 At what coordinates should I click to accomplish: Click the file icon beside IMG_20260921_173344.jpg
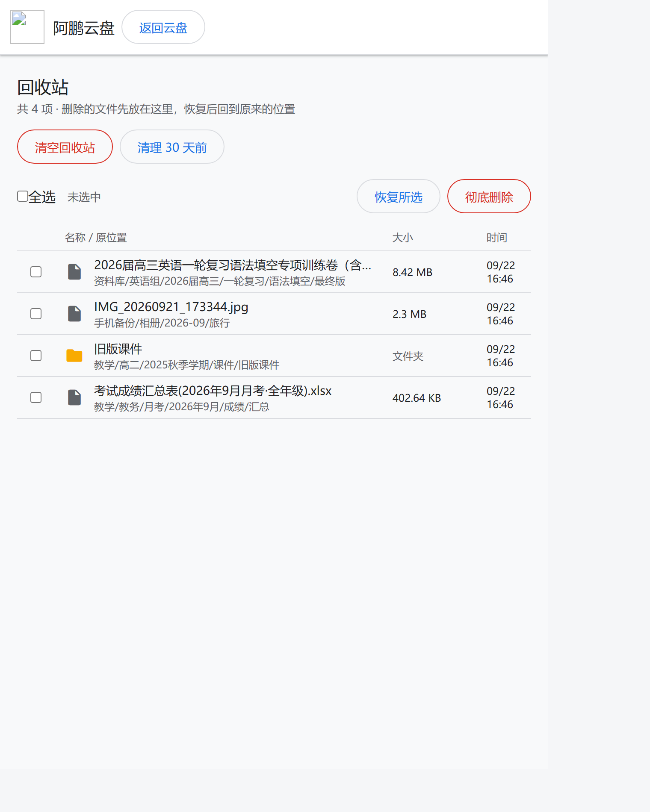[x=74, y=314]
